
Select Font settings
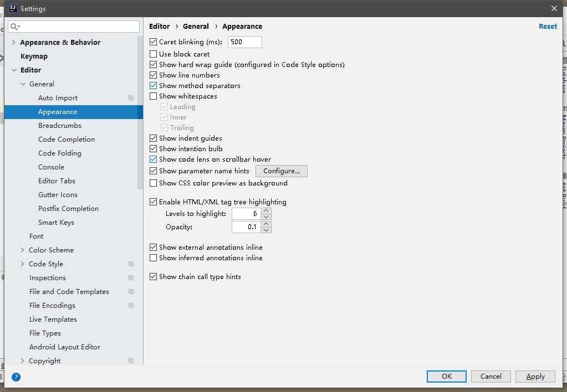click(36, 236)
